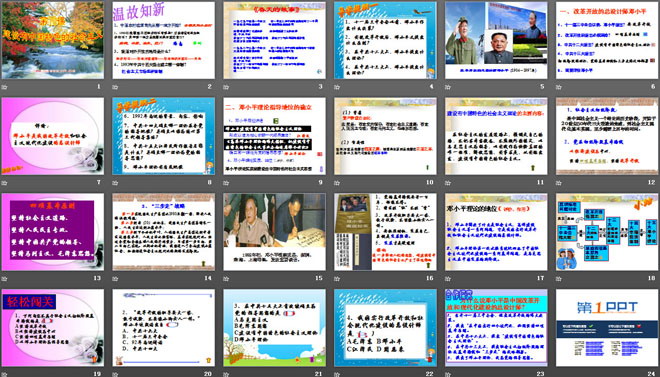Click animation star icon under slide 15
The height and width of the screenshot is (377, 660).
tap(226, 279)
